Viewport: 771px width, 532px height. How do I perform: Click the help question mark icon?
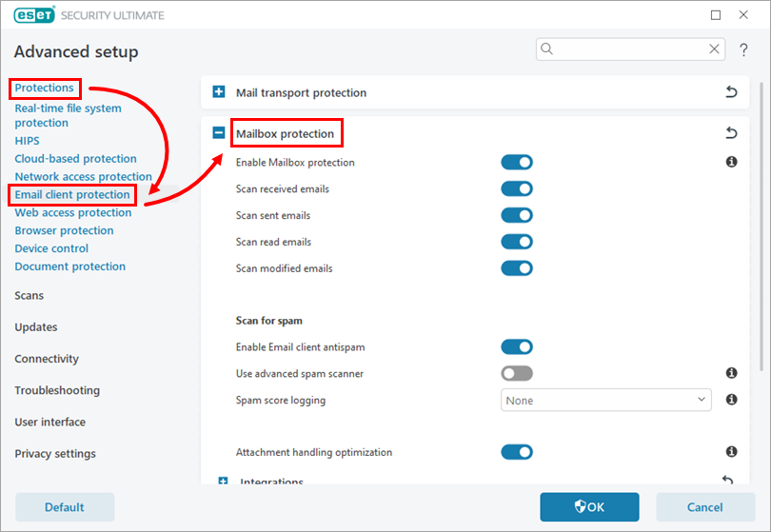(742, 49)
